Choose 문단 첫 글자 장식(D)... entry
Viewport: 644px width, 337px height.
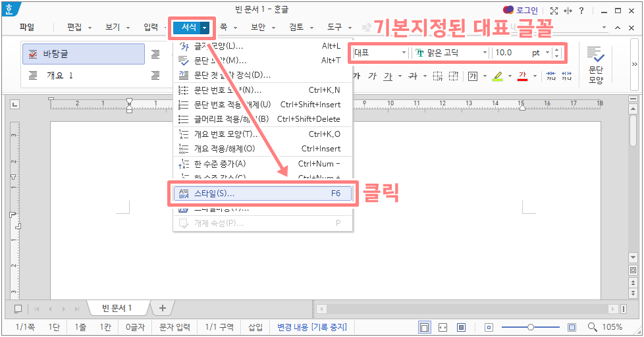pos(263,75)
